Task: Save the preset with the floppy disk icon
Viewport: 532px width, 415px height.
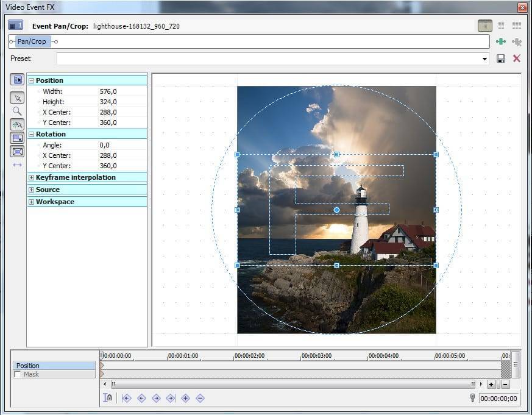Action: pyautogui.click(x=501, y=59)
